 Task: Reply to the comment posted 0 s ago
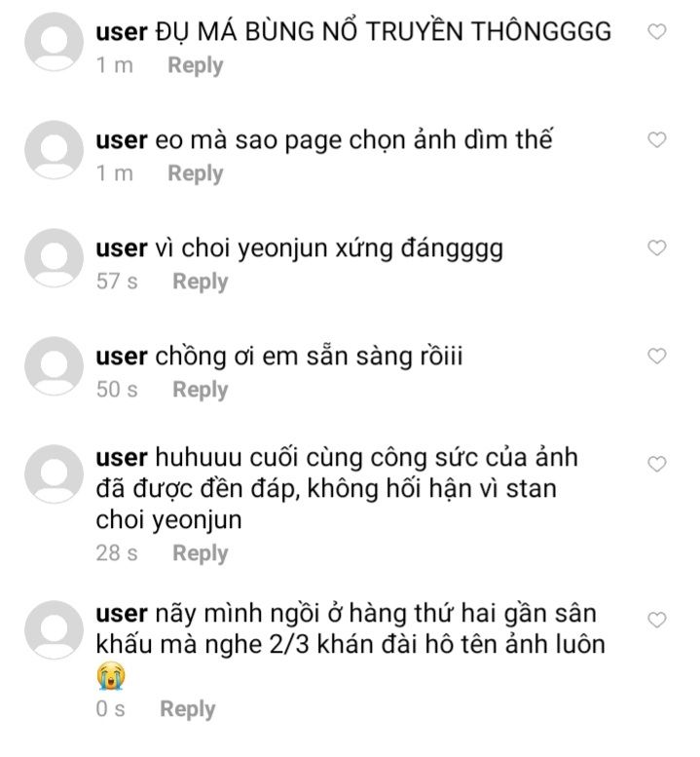tap(188, 709)
